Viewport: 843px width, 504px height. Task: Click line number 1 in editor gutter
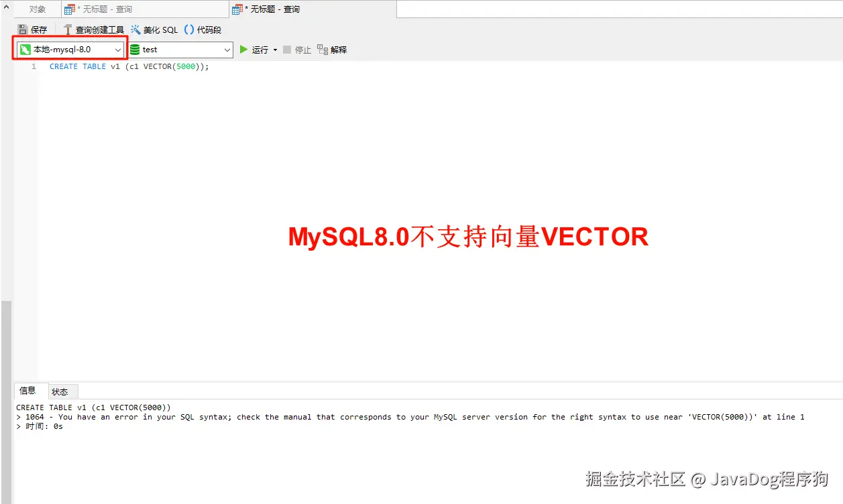coord(34,66)
